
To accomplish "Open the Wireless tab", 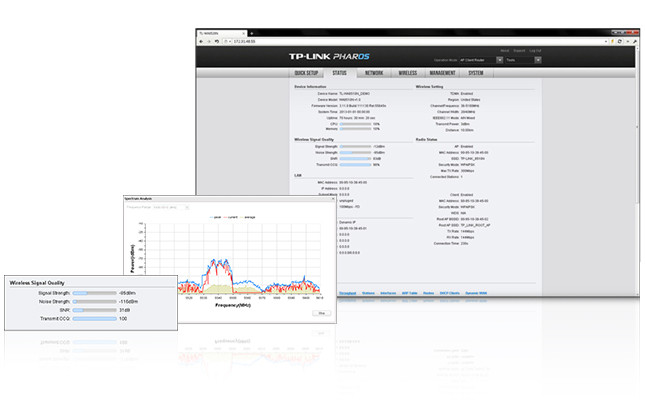I will pos(406,73).
